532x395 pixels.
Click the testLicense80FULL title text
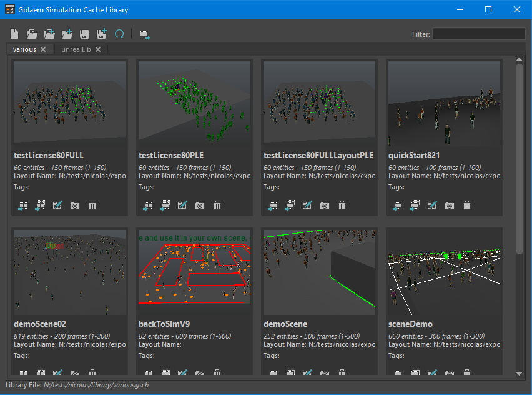pos(49,155)
